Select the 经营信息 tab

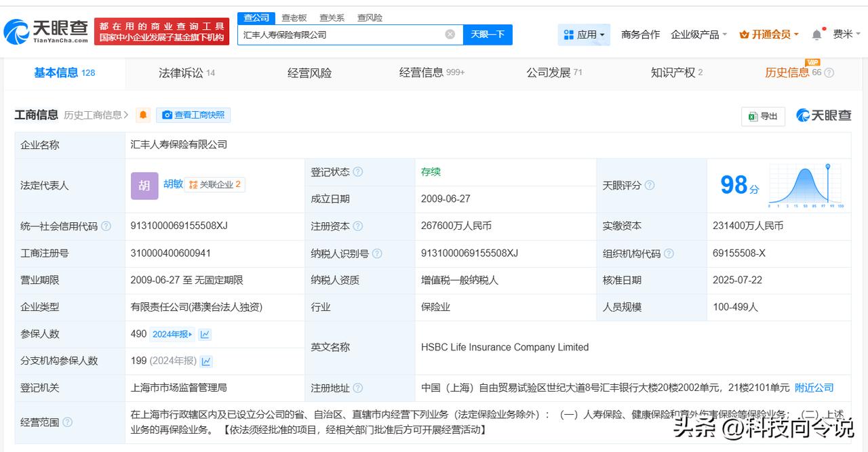coord(432,73)
